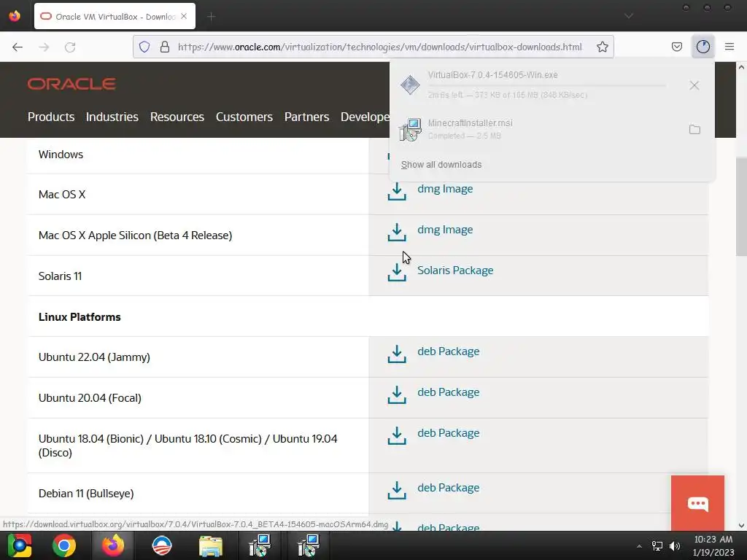Go forward with the forward arrow
The height and width of the screenshot is (560, 747).
click(x=44, y=47)
